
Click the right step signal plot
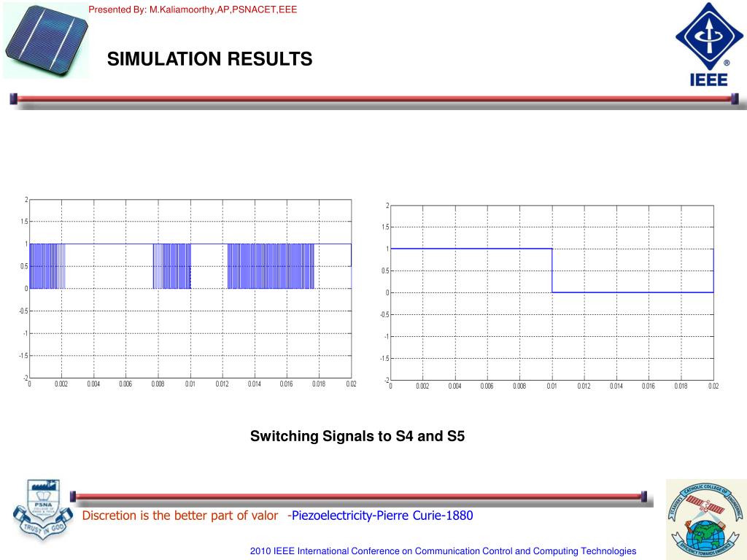tap(552, 292)
